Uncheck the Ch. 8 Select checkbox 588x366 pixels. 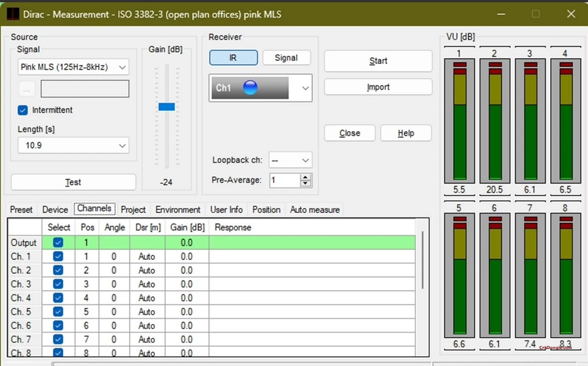58,352
